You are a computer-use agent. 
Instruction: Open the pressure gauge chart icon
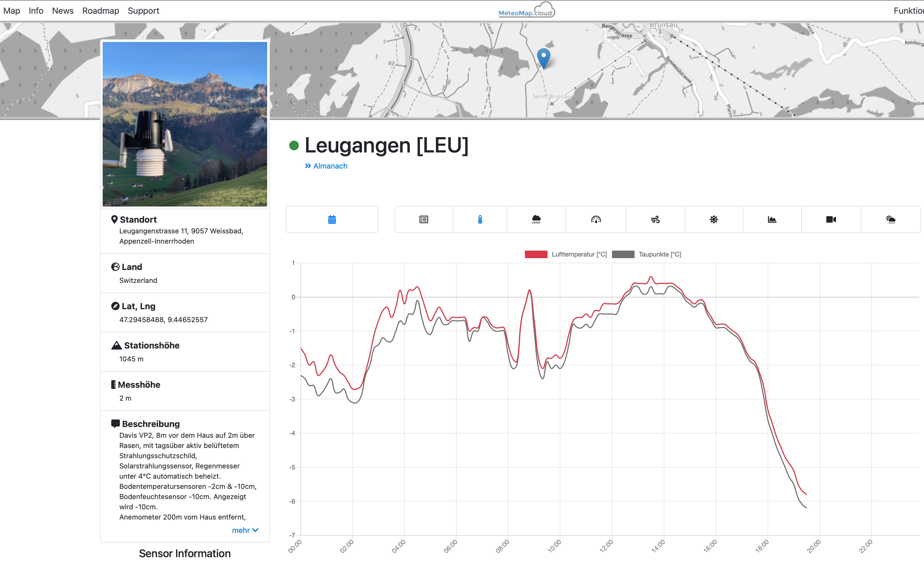[x=596, y=219]
